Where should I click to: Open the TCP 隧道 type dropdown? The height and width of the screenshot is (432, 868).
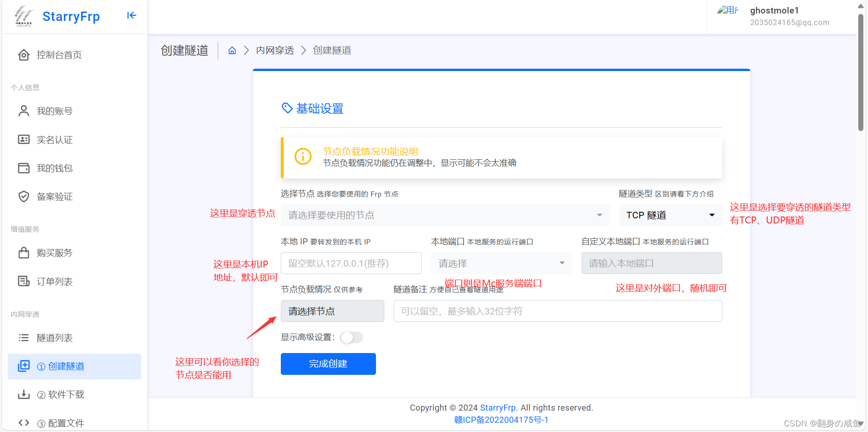670,215
